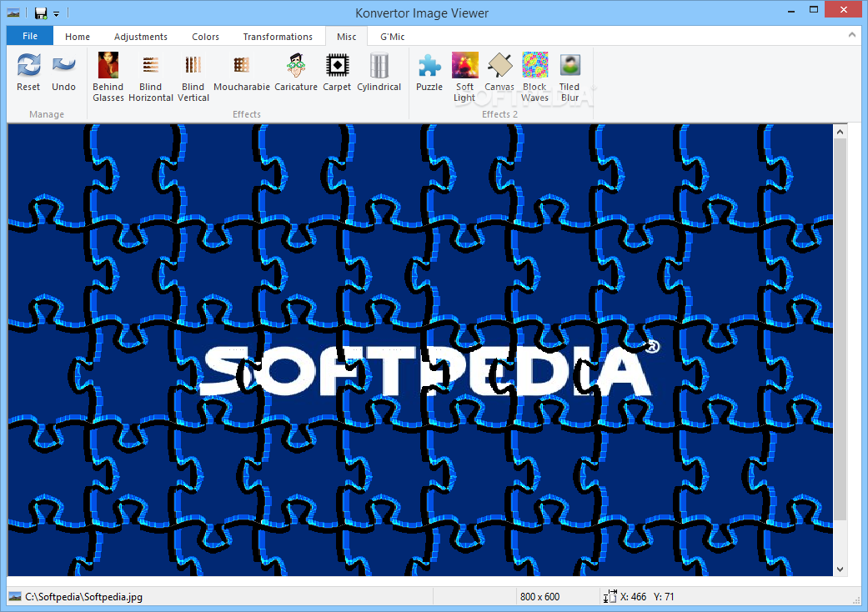Apply the Behind Glasses effect
The image size is (868, 612).
108,77
